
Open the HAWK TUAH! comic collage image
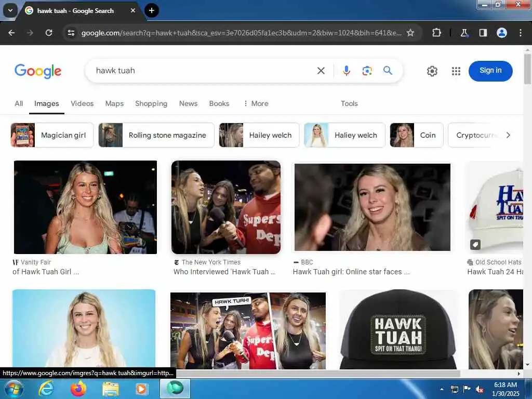248,331
